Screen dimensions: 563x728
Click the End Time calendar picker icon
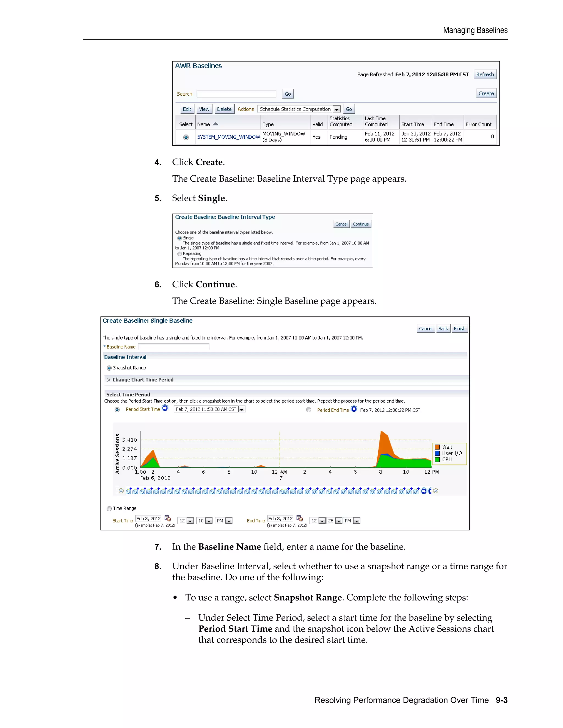pos(300,518)
